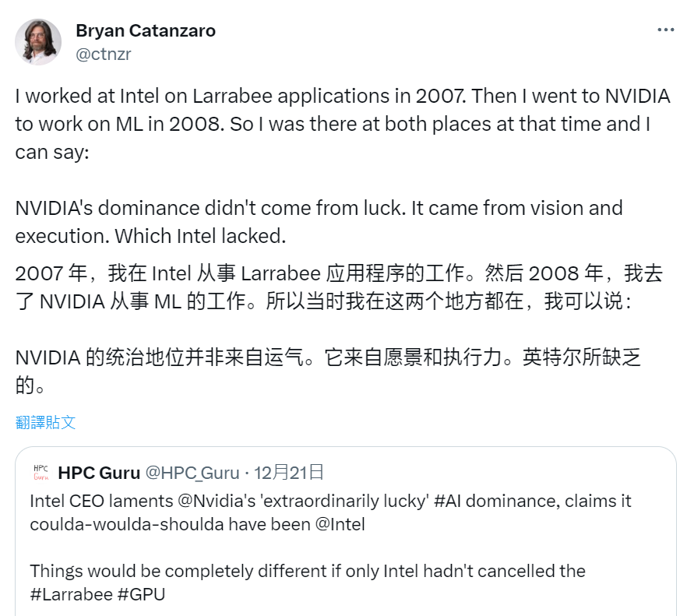Click the @ctnzr handle

point(101,54)
